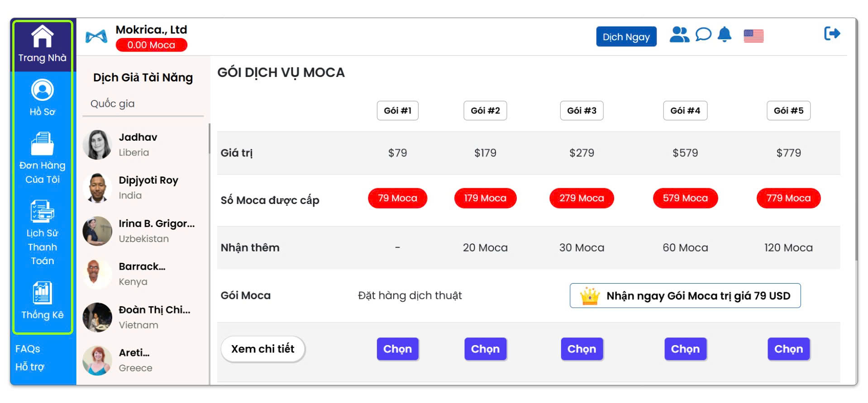Open the Hồ Sơ profile icon

(x=42, y=90)
